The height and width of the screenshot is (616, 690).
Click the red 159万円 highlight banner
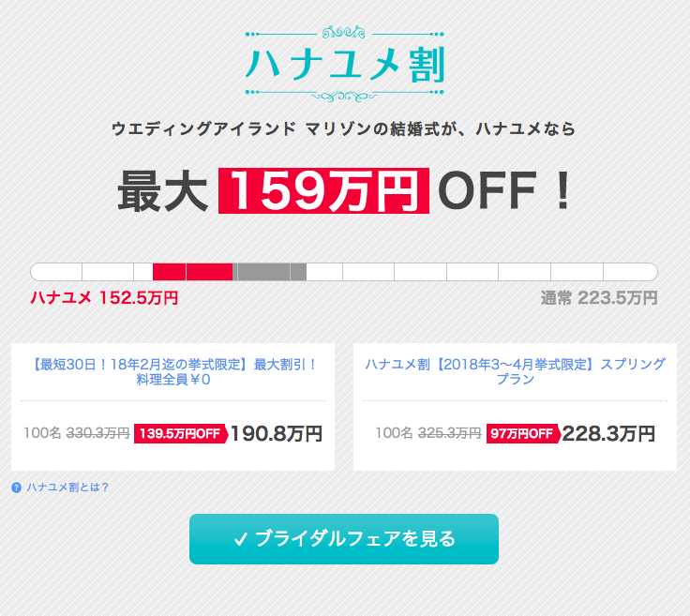(323, 191)
